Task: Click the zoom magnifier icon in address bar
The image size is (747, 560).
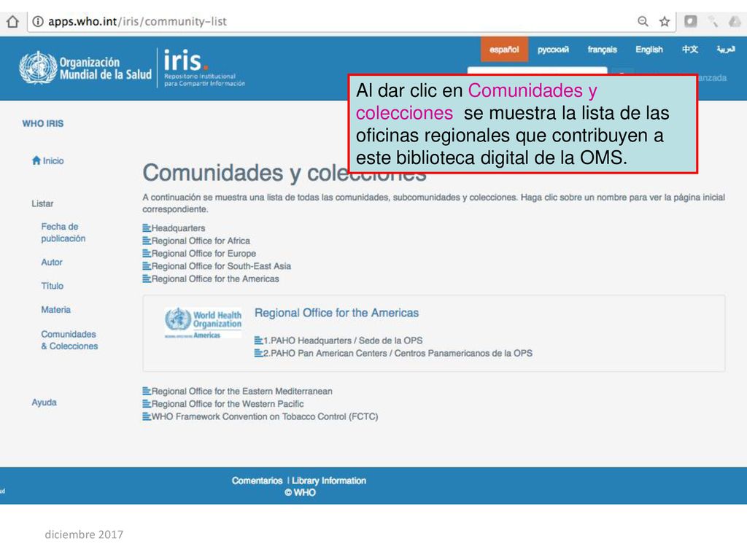Action: pyautogui.click(x=643, y=21)
